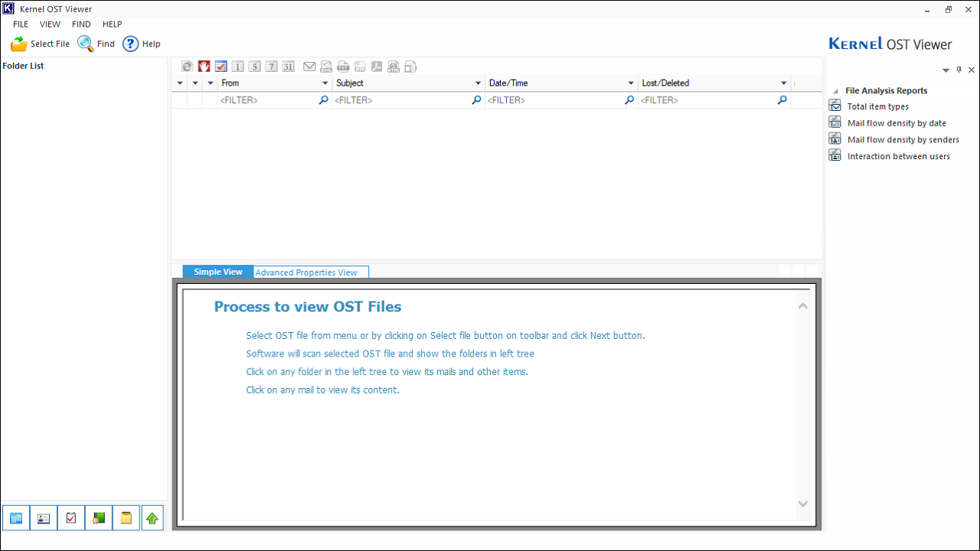Open the FIND menu
This screenshot has height=551, width=980.
click(81, 24)
